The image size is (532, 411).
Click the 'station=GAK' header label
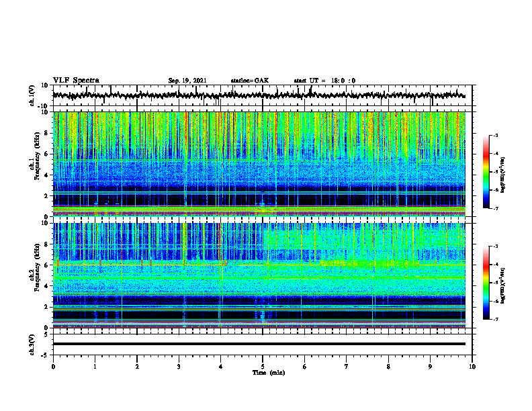(250, 81)
